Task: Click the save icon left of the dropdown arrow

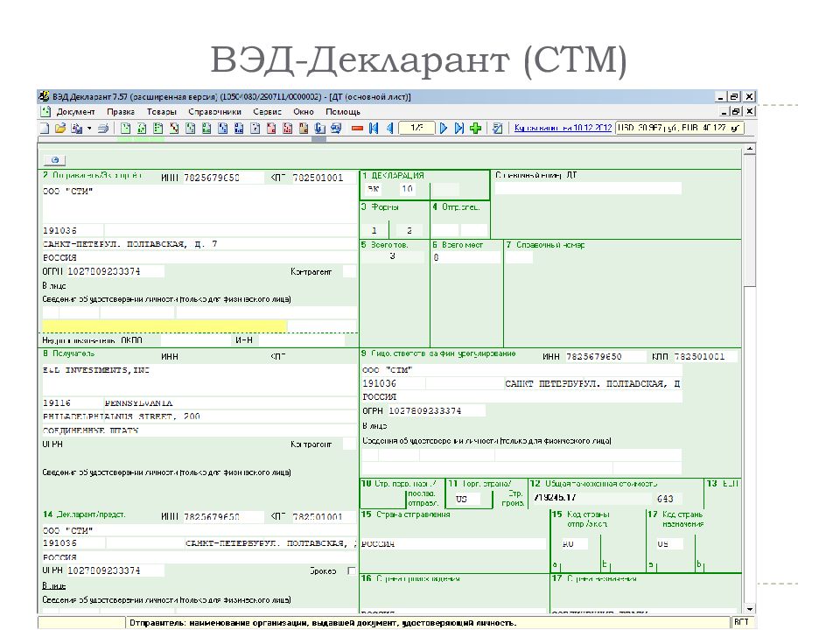Action: click(77, 128)
